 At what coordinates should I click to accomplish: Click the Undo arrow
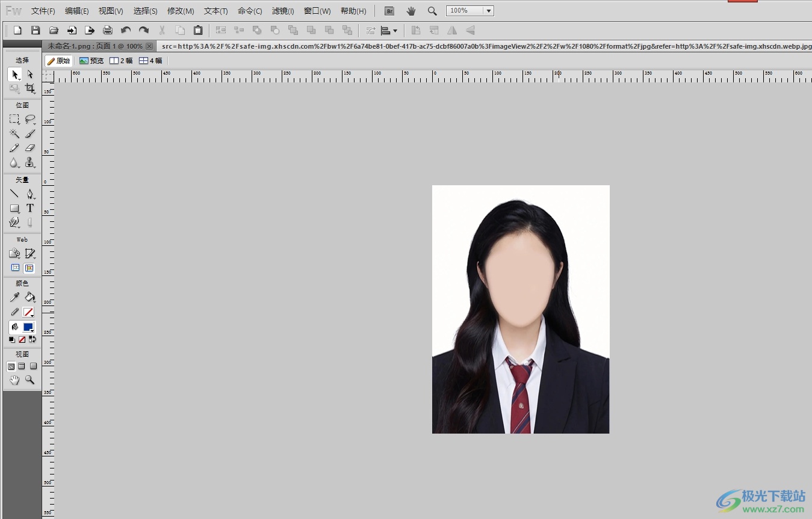coord(126,30)
